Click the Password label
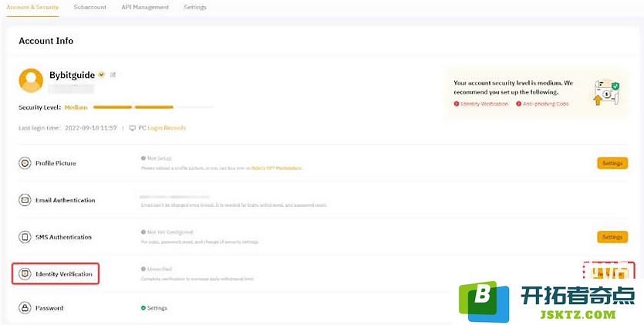The width and height of the screenshot is (644, 325). pyautogui.click(x=49, y=308)
